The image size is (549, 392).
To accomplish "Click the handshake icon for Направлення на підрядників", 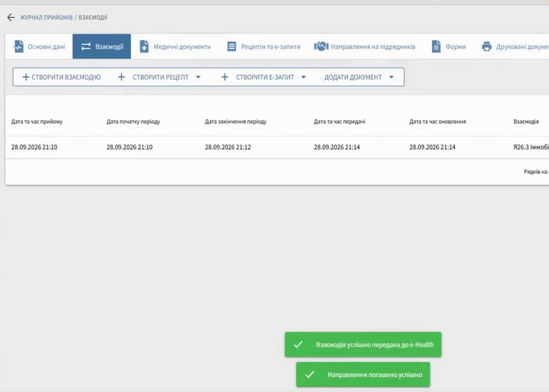I will coord(321,46).
